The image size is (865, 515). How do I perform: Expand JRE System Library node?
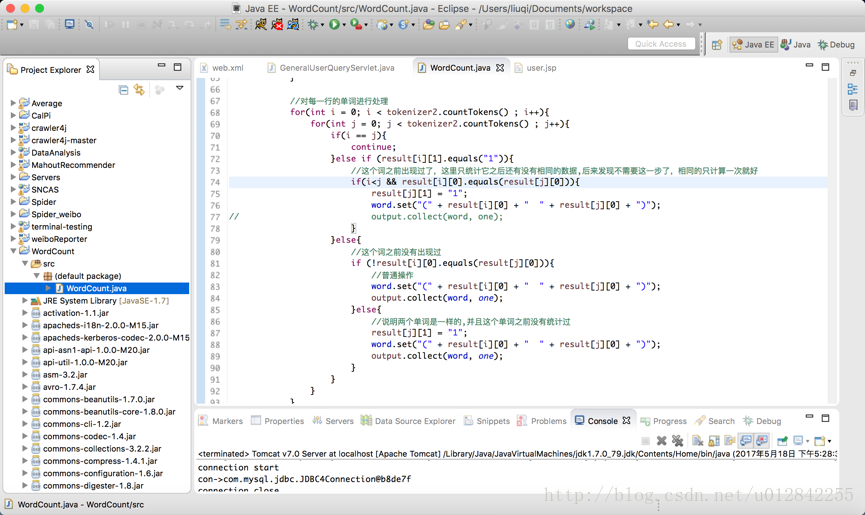tap(25, 301)
